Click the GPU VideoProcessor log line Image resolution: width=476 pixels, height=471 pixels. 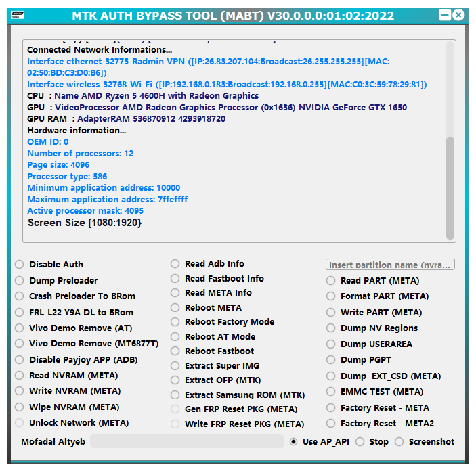217,108
